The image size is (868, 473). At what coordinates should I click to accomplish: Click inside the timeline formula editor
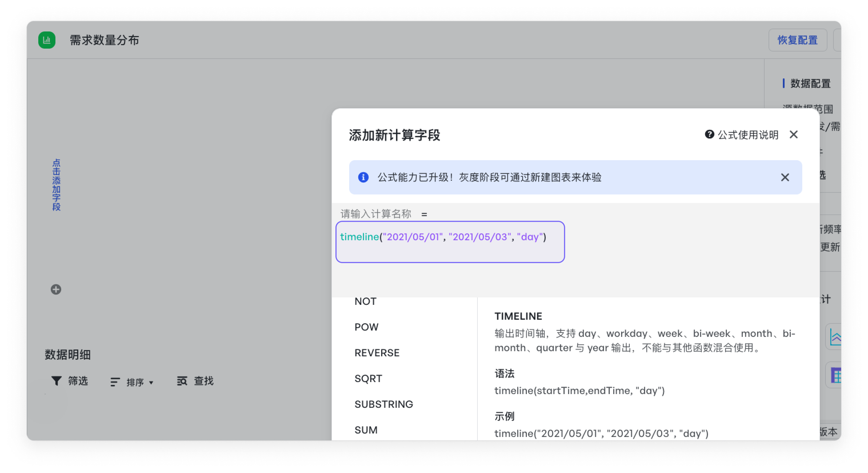pos(450,242)
